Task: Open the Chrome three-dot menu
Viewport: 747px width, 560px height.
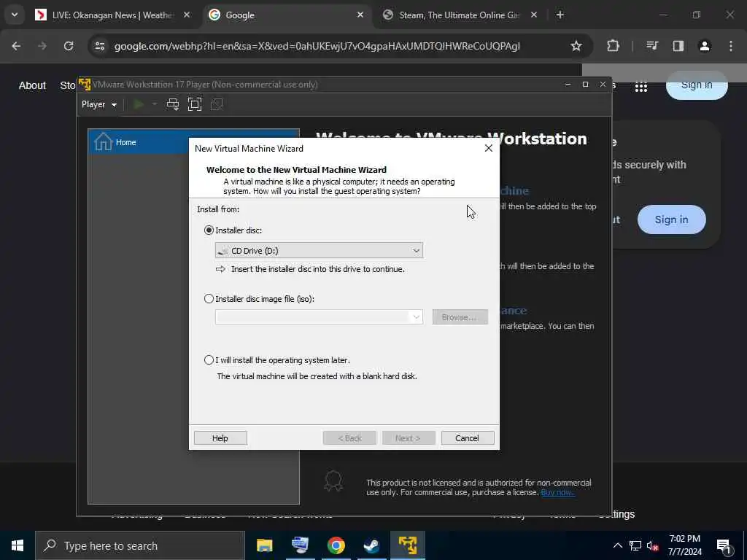Action: [x=731, y=46]
